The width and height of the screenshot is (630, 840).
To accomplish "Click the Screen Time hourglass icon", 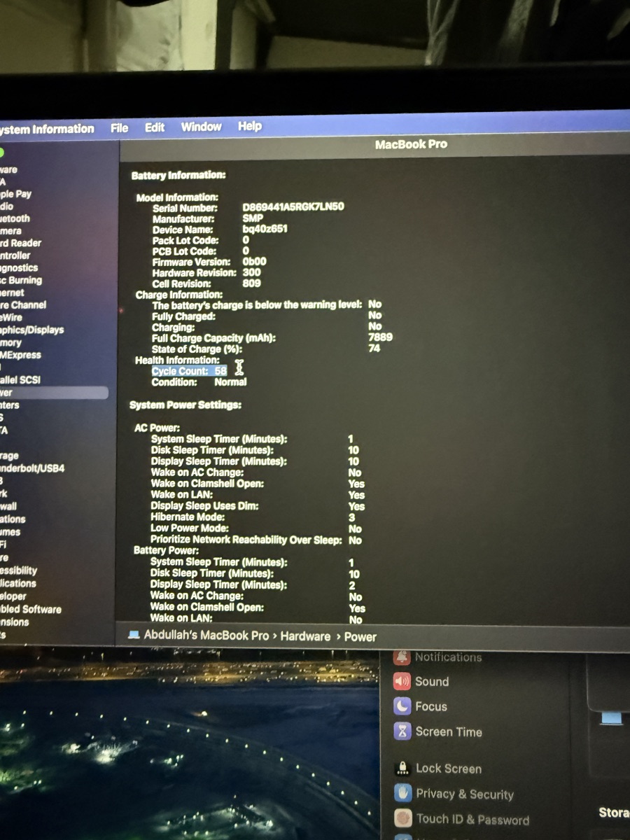I will [x=402, y=731].
